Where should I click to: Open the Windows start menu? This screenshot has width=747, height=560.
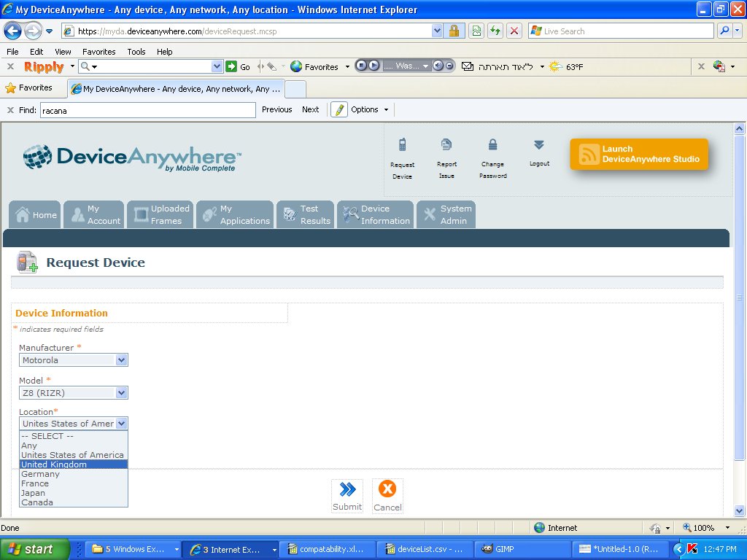point(34,549)
